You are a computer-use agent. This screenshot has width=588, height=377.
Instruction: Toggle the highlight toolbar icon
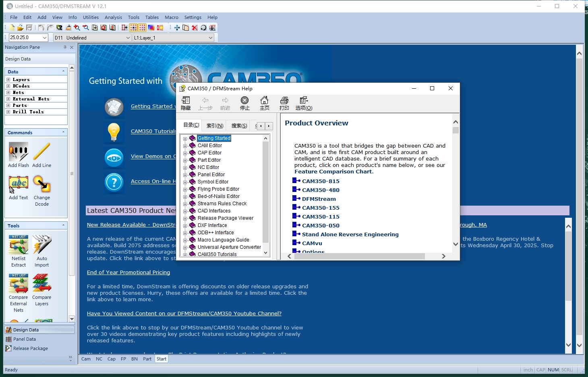(x=160, y=27)
